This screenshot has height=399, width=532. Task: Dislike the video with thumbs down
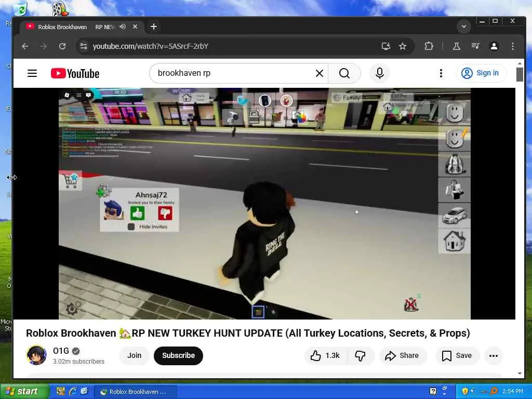(x=360, y=355)
